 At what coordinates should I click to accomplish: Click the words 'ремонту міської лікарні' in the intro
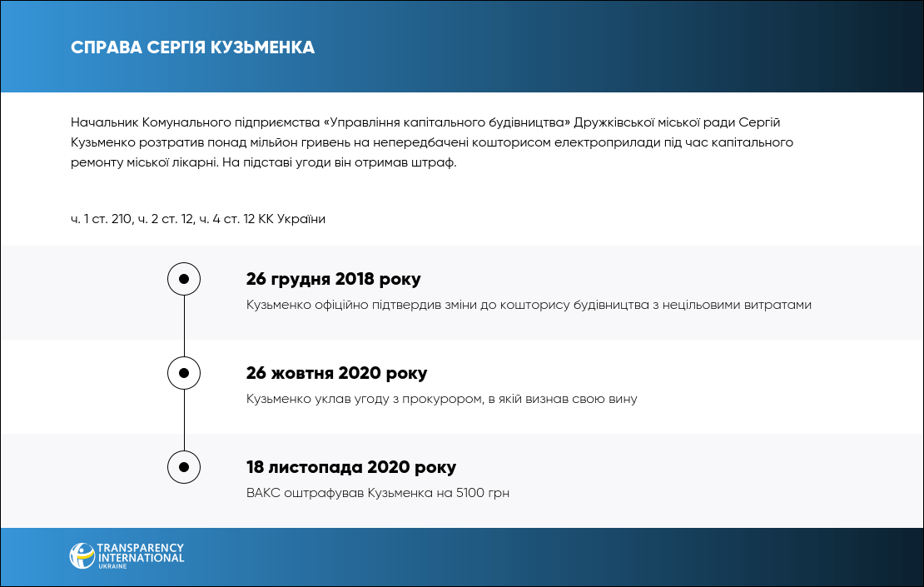[x=133, y=162]
